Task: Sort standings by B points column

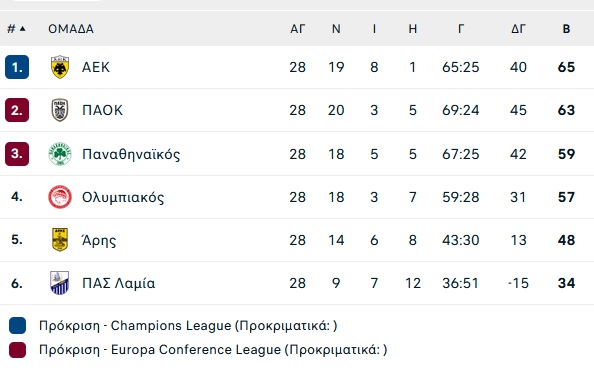Action: coord(566,29)
